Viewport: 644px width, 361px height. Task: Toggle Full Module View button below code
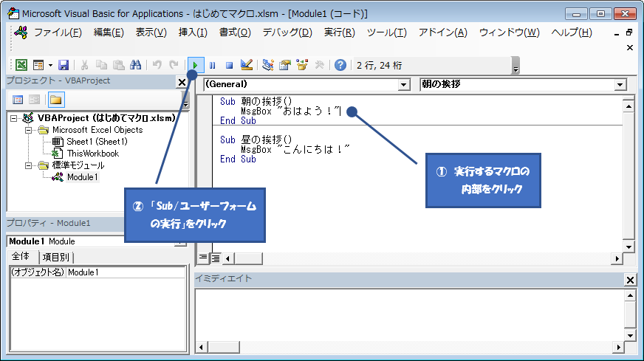(x=215, y=258)
